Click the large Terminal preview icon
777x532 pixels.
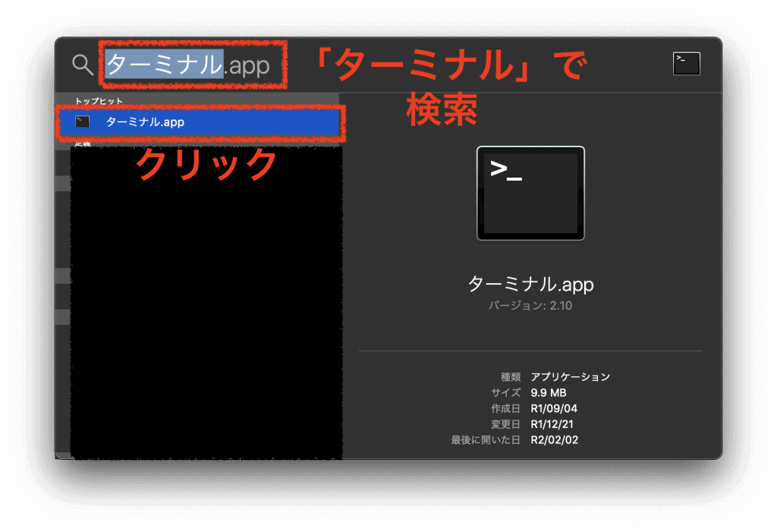coord(530,194)
